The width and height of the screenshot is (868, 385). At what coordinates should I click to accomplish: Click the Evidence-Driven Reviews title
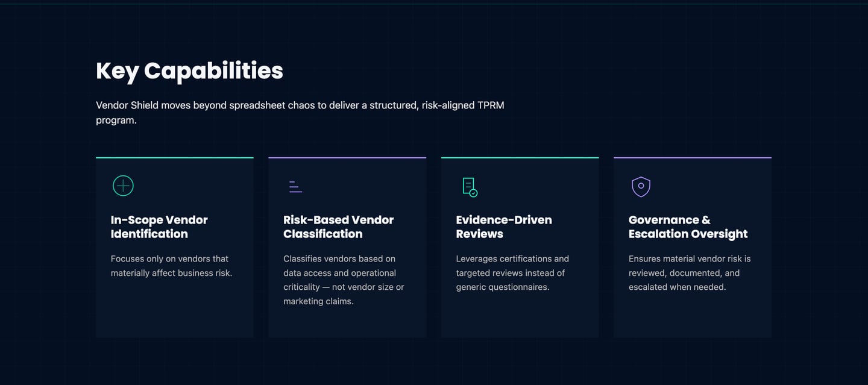coord(504,227)
